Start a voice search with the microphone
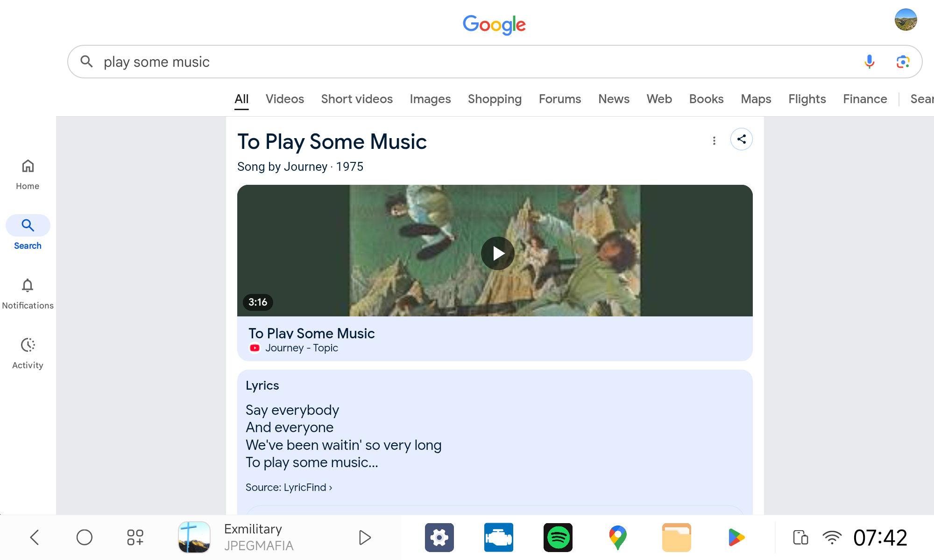Viewport: 934px width, 560px height. (869, 61)
